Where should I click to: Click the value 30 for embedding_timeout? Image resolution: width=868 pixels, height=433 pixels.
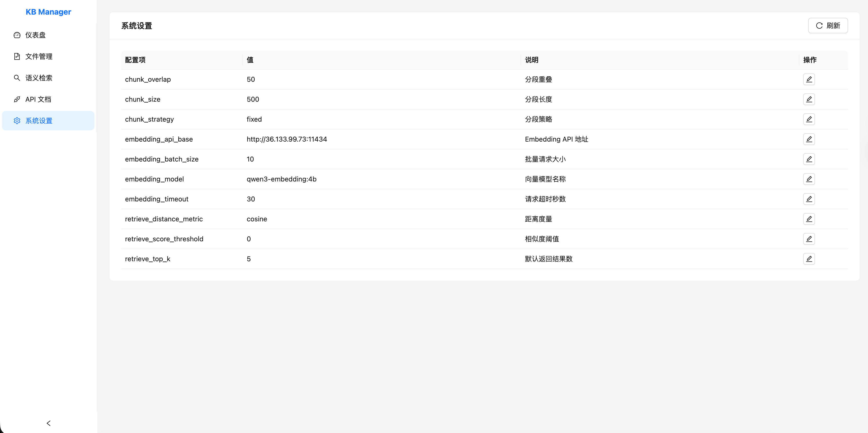point(251,199)
